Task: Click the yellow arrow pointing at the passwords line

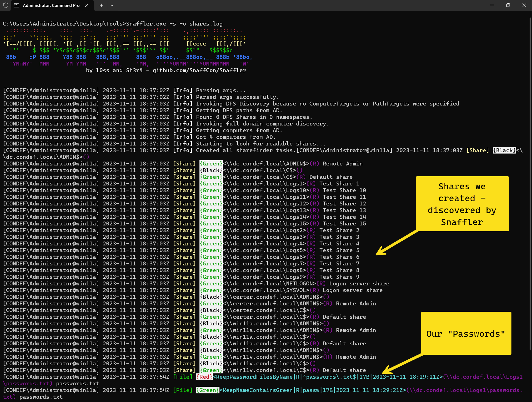Action: (x=403, y=364)
